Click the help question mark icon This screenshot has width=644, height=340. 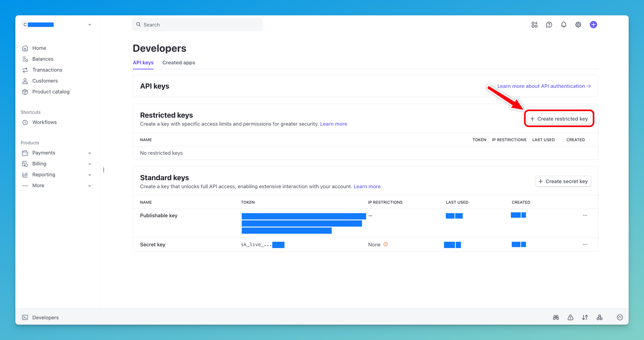549,25
